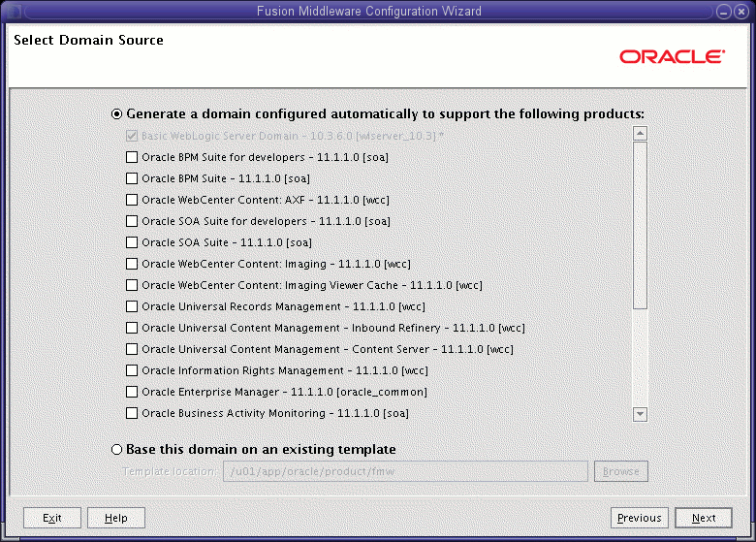Viewport: 756px width, 542px height.
Task: Close the Configuration Wizard window
Action: pyautogui.click(x=741, y=12)
